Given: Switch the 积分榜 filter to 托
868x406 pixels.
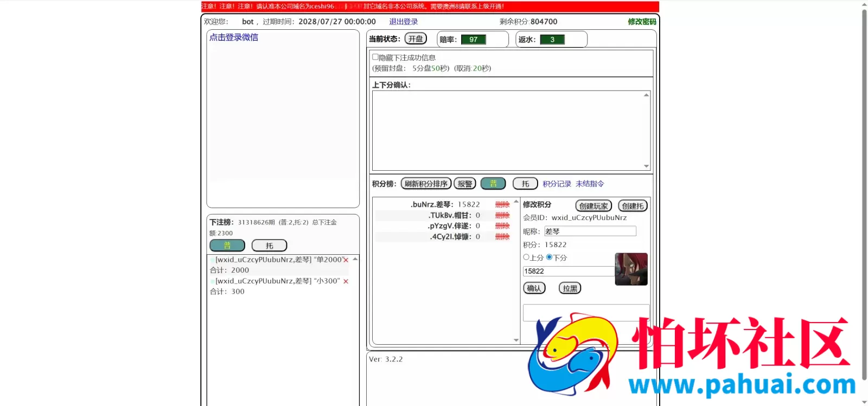Looking at the screenshot, I should (525, 184).
